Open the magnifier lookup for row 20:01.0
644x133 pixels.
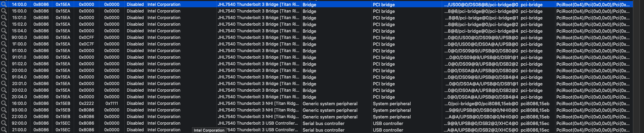(x=4, y=84)
